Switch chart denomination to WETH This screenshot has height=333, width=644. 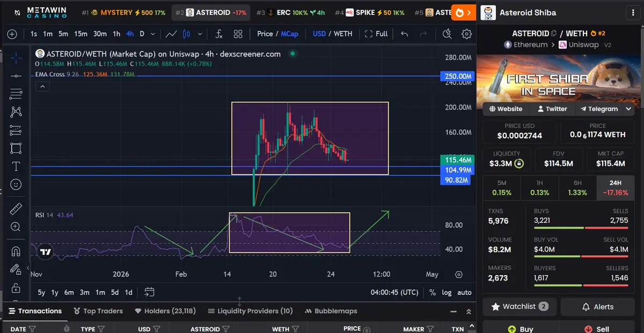tap(343, 34)
